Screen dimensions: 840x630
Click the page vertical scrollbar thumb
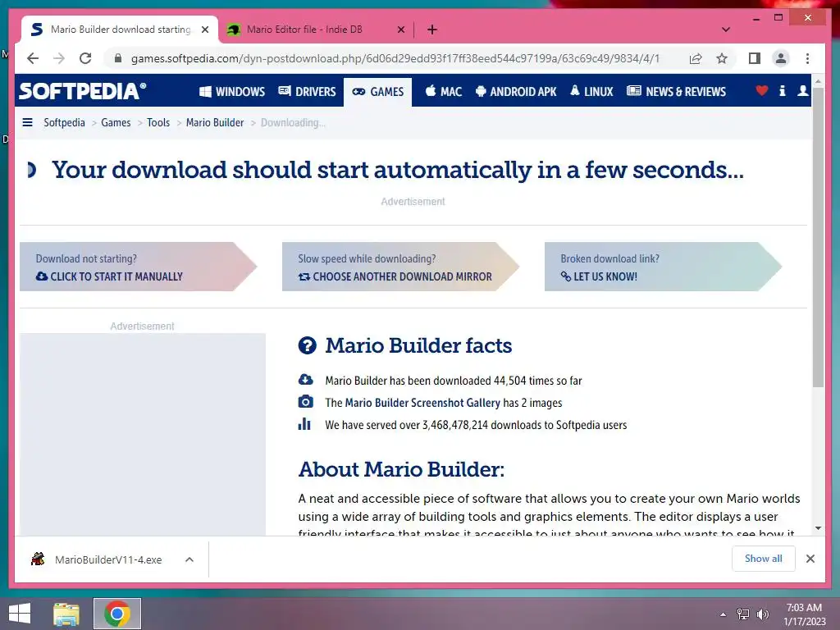(818, 235)
